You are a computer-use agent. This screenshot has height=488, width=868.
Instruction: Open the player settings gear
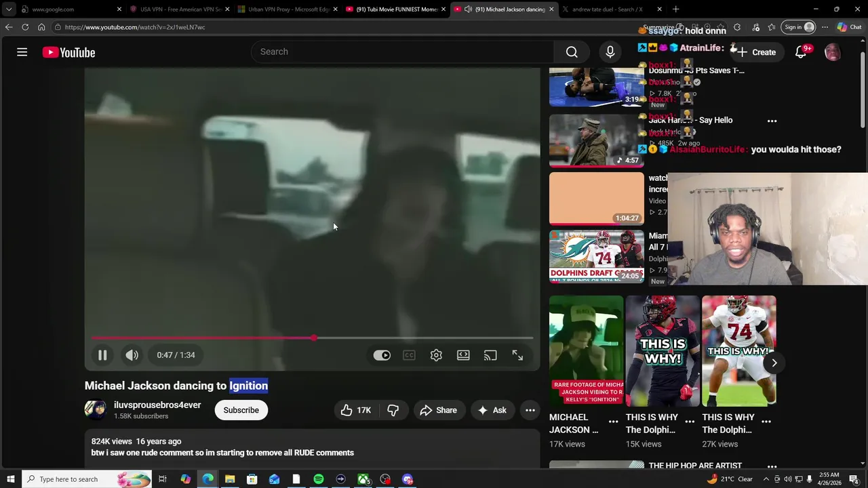click(436, 355)
